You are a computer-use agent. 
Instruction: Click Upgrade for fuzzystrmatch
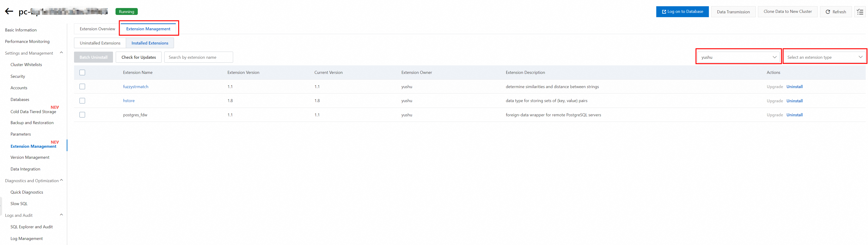coord(775,87)
